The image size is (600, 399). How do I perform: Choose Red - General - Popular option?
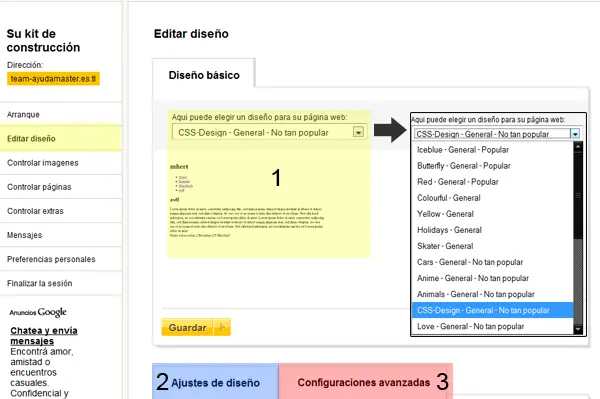pos(492,182)
